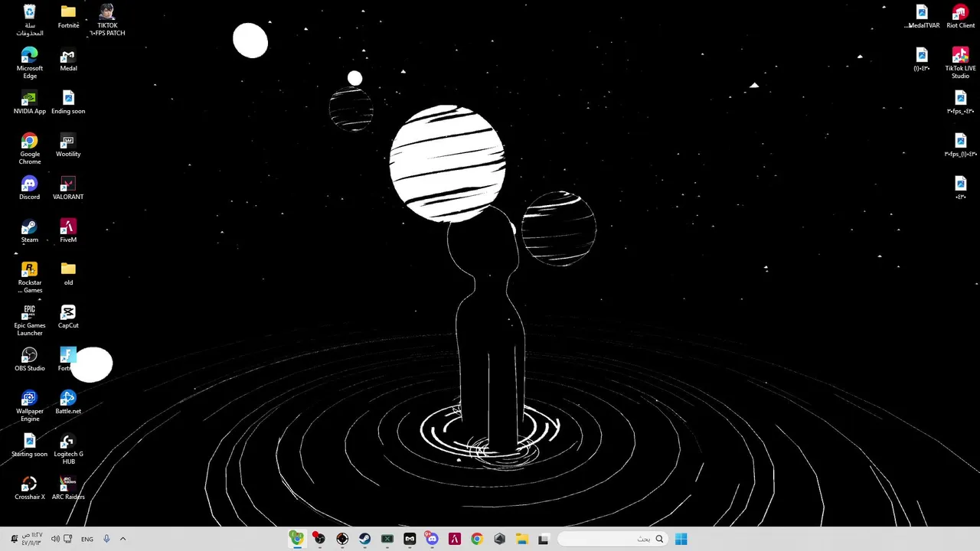Screen dimensions: 980x551
Task: Open plain Chrome taskbar icon
Action: click(477, 539)
